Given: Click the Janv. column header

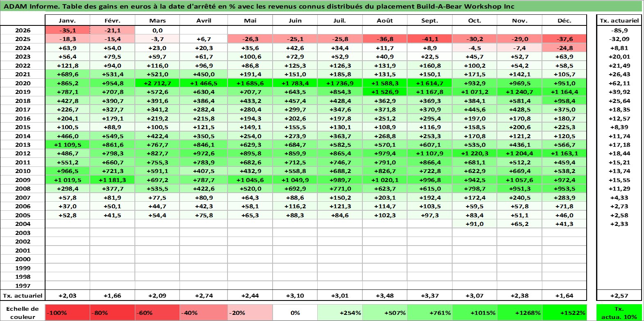Looking at the screenshot, I should point(67,20).
